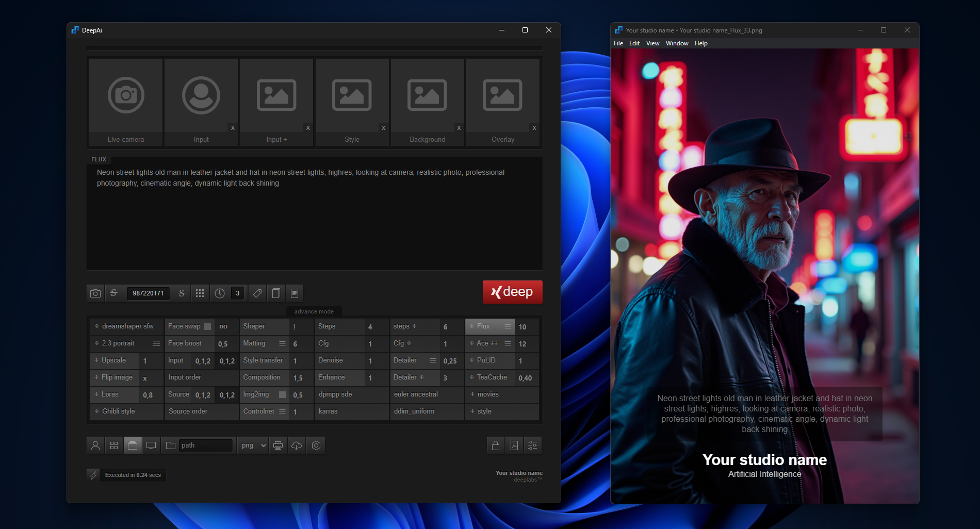Click the document notes icon
The image size is (980, 529).
coord(295,293)
